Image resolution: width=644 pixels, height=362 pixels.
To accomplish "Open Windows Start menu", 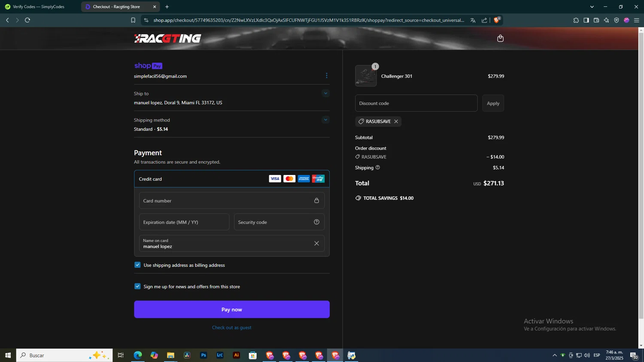I will point(8,355).
